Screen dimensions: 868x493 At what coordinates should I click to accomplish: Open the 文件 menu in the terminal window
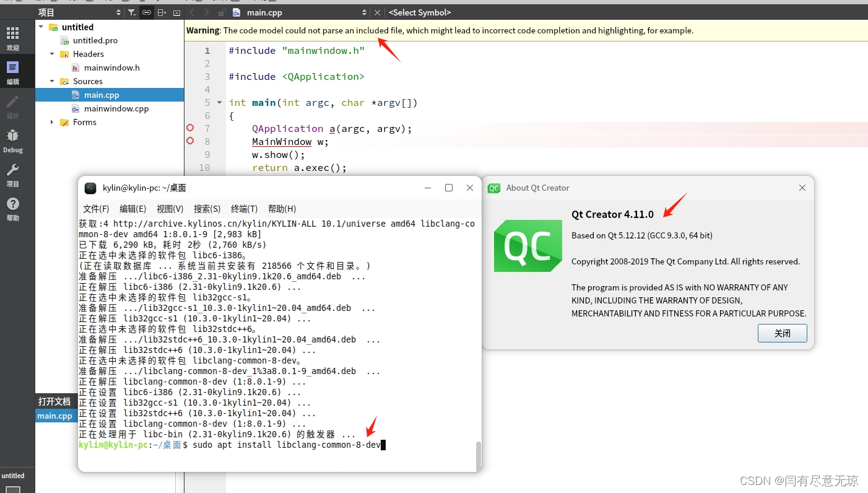(96, 209)
